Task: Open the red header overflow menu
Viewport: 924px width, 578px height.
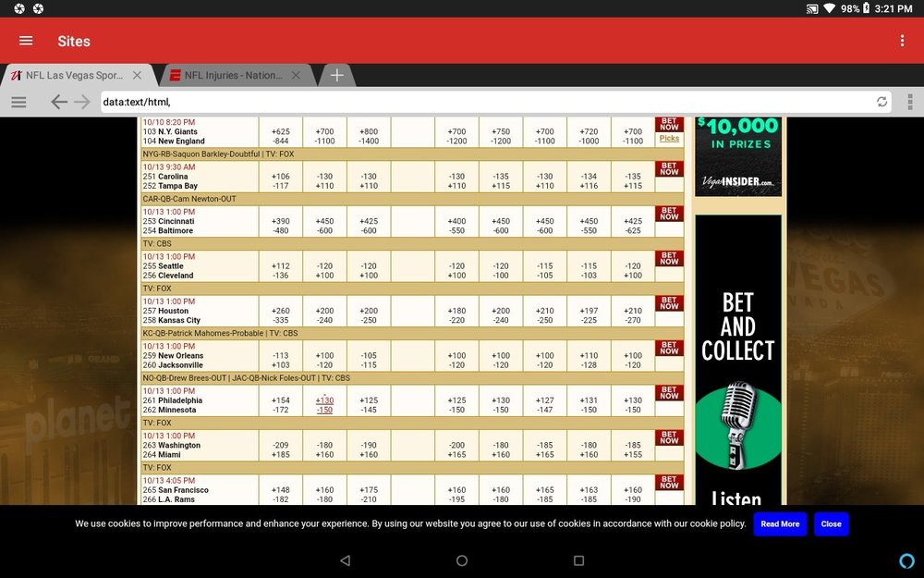Action: pyautogui.click(x=902, y=41)
